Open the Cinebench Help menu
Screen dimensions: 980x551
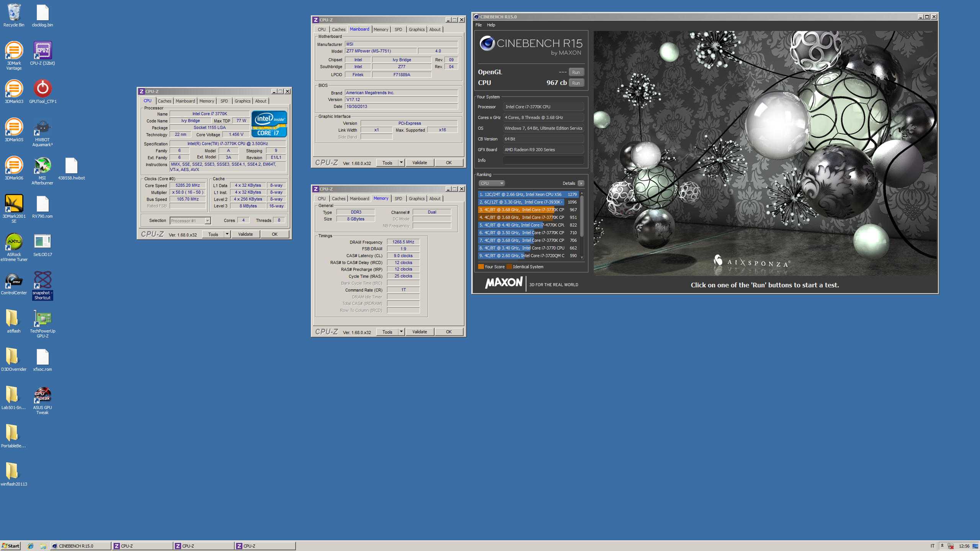pyautogui.click(x=491, y=25)
